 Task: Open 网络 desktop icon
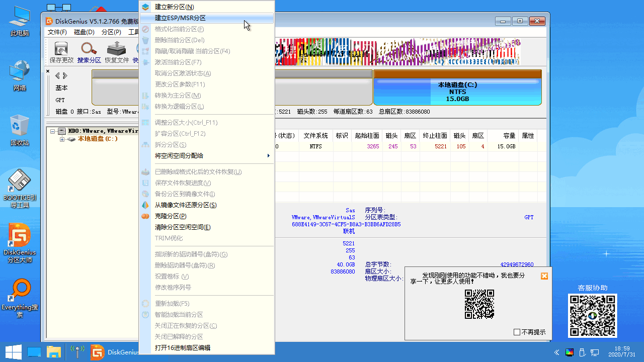(x=20, y=76)
